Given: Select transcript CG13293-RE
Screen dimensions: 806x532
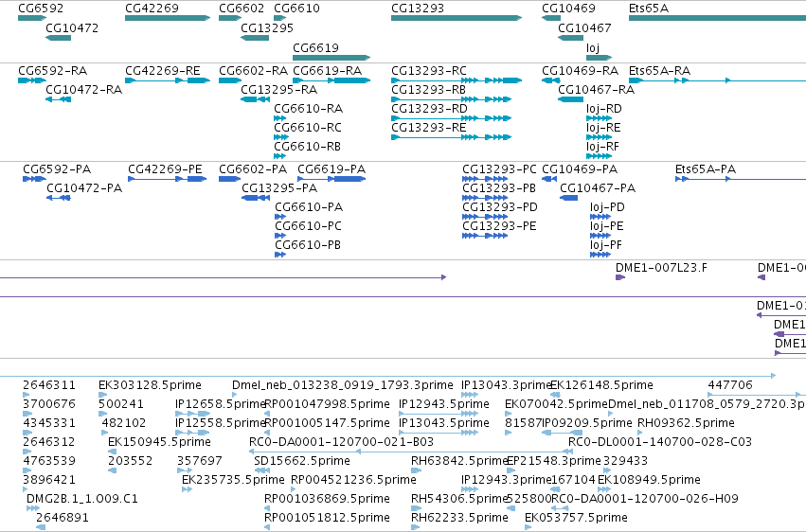Looking at the screenshot, I should click(x=429, y=128).
